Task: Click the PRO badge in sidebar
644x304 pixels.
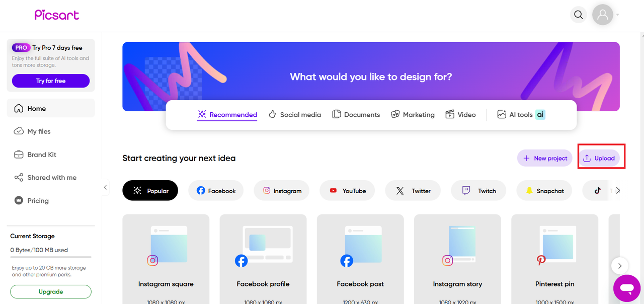Action: click(x=21, y=48)
